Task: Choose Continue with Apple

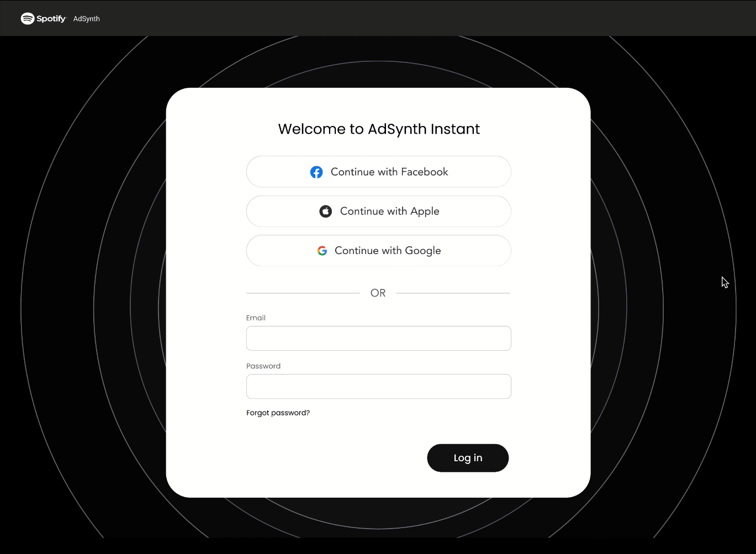Action: [379, 211]
